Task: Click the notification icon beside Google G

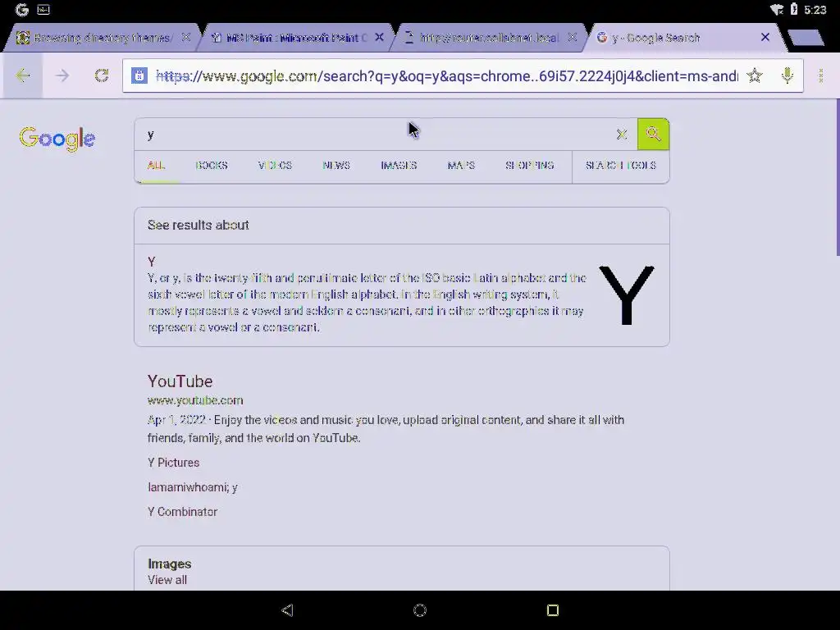Action: pyautogui.click(x=43, y=10)
